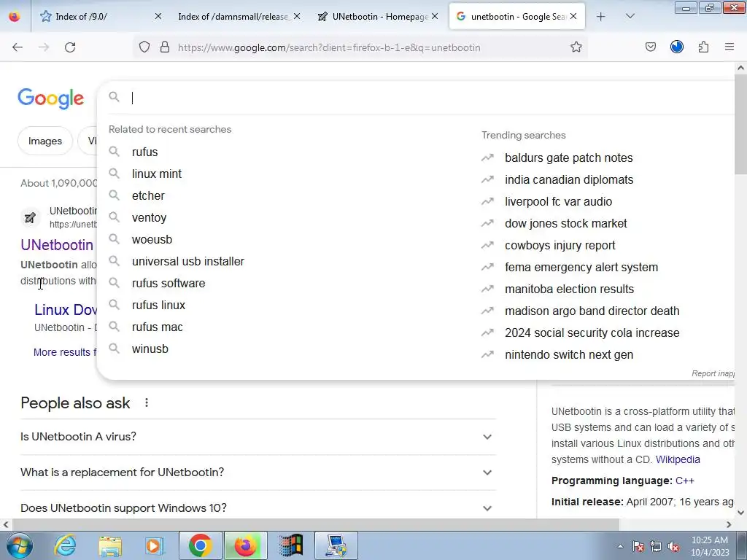The width and height of the screenshot is (747, 560).
Task: Choose trending search india canadian diplomats
Action: pos(569,179)
